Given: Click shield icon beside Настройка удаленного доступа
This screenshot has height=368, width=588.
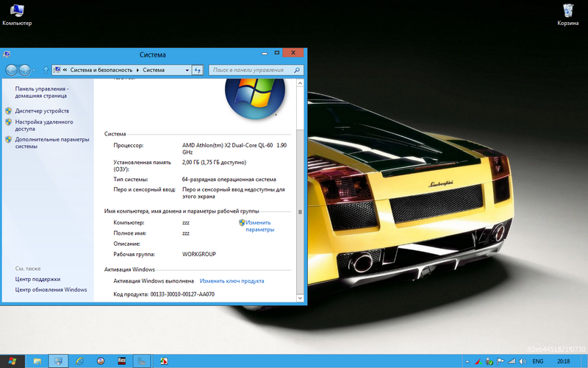Looking at the screenshot, I should [9, 122].
